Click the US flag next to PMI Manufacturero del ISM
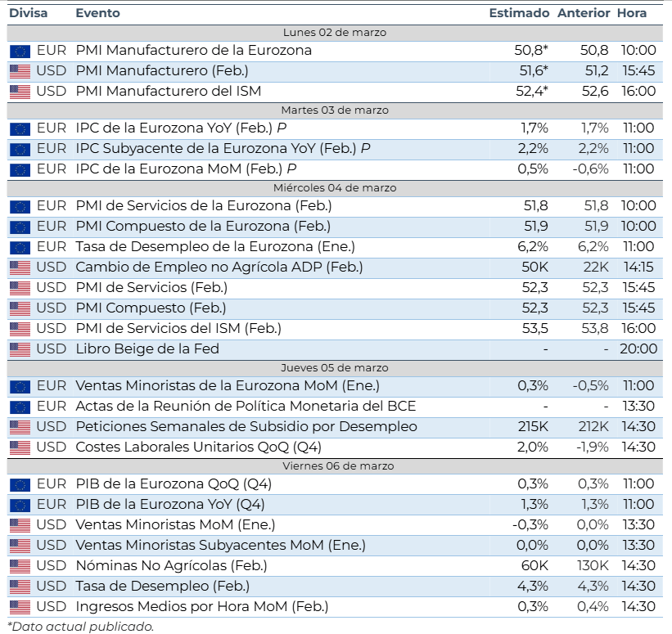Viewport: 672px width, 634px height. click(x=20, y=92)
